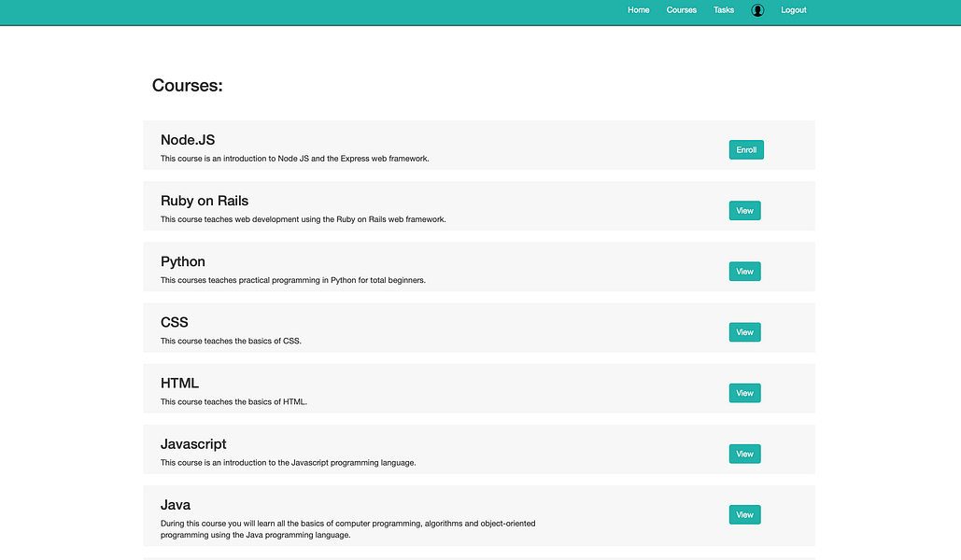
Task: Click the 'basics of HTML' description
Action: (x=233, y=402)
